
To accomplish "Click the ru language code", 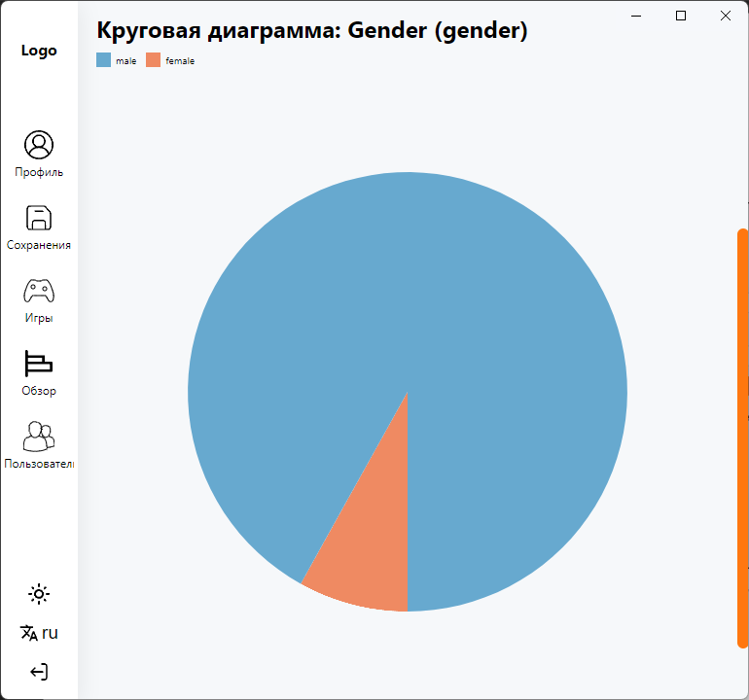I will (50, 633).
